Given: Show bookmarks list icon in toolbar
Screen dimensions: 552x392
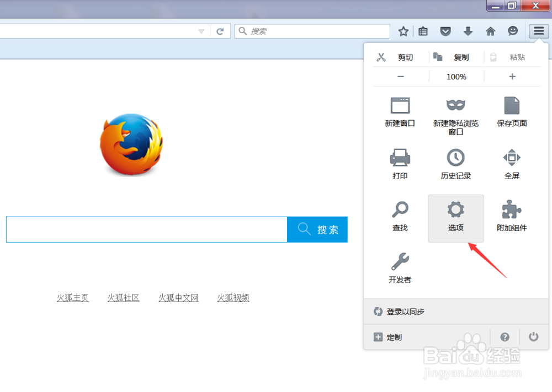Looking at the screenshot, I should click(423, 31).
